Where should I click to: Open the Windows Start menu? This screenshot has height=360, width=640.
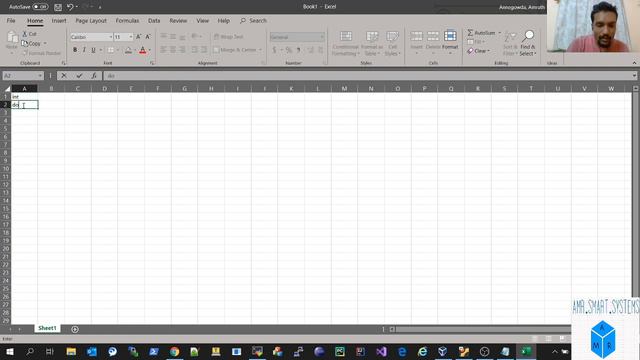coord(9,351)
